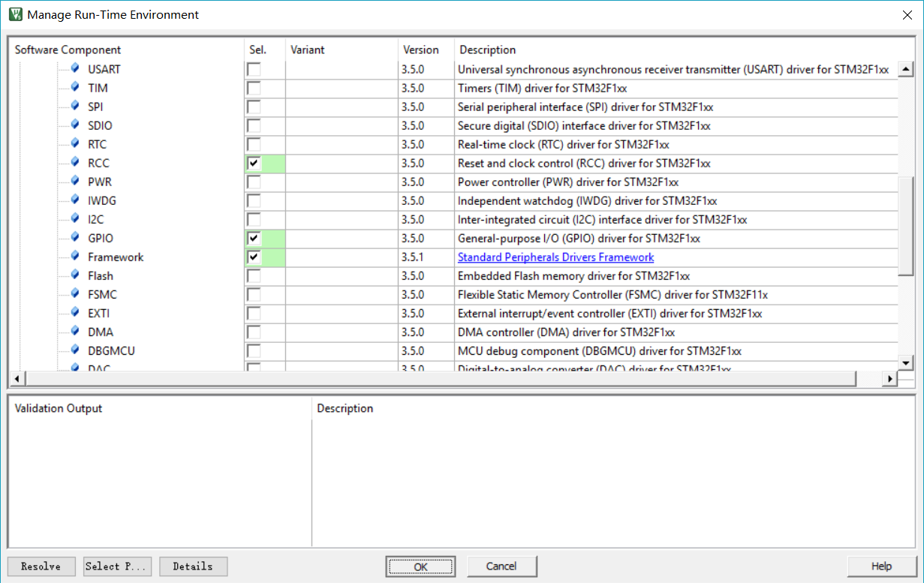Image resolution: width=924 pixels, height=583 pixels.
Task: Click the vertical scrollbar up arrow
Action: click(906, 70)
